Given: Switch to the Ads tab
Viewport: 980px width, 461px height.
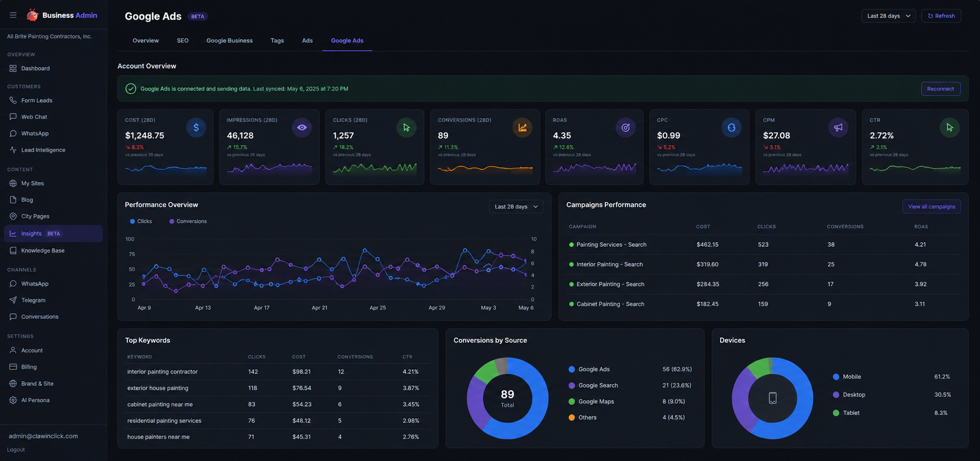Looking at the screenshot, I should (307, 41).
